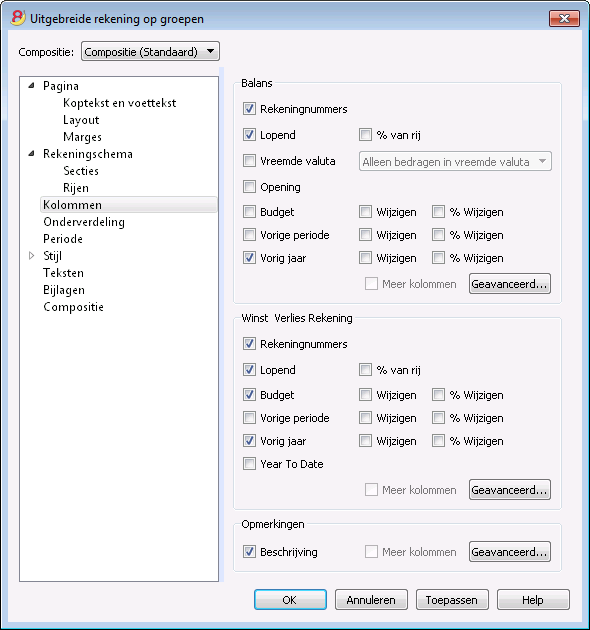Enable Year To Date column
The width and height of the screenshot is (590, 630).
click(249, 464)
